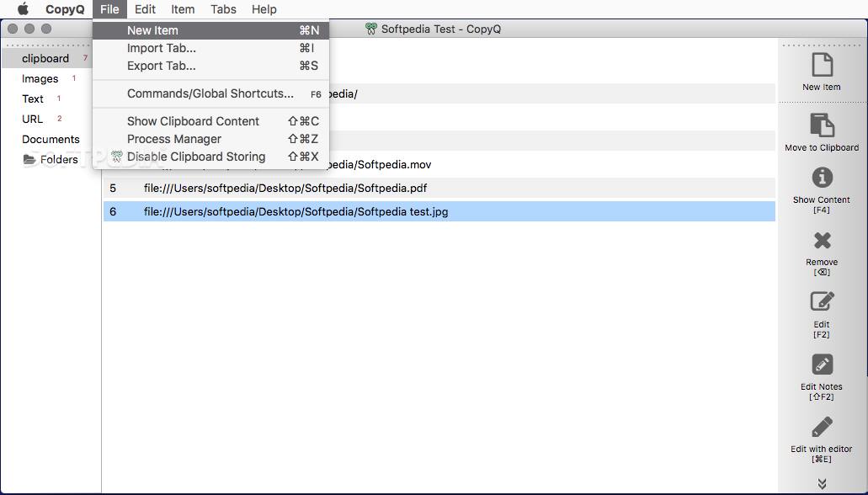Open the Tabs menu
Screen dimensions: 868x495
(223, 9)
